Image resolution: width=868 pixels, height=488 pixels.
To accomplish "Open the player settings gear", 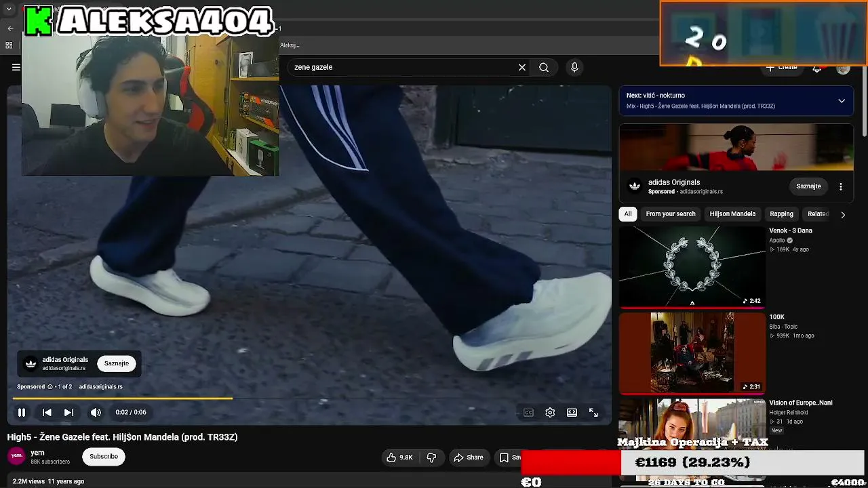I will pyautogui.click(x=550, y=412).
